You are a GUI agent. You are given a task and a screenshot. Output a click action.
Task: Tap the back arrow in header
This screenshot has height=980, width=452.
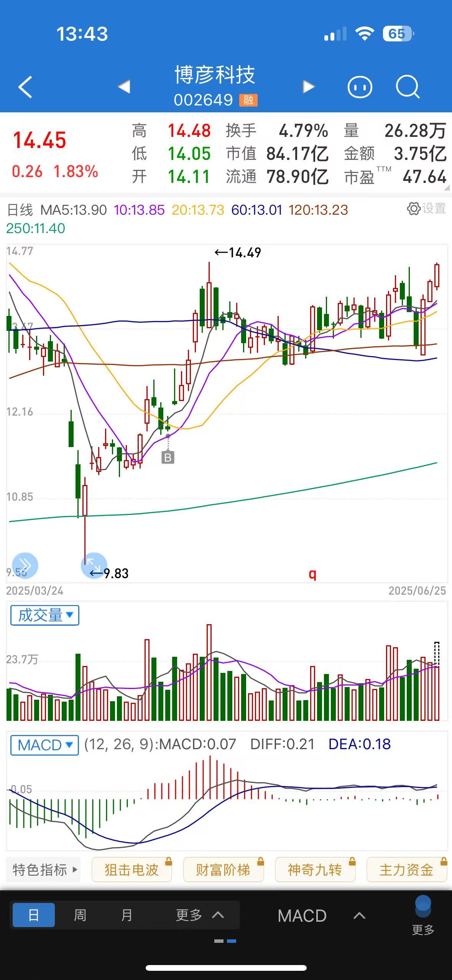tap(25, 87)
